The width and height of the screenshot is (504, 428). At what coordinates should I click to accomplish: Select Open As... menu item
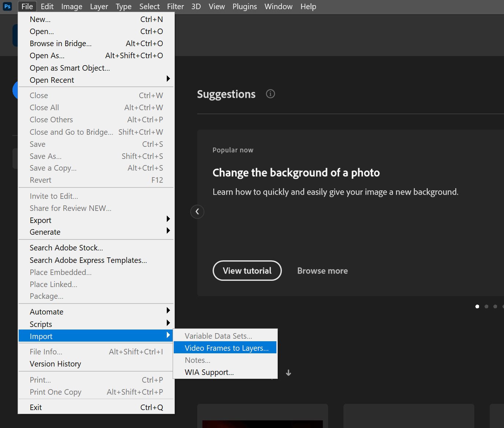click(96, 55)
